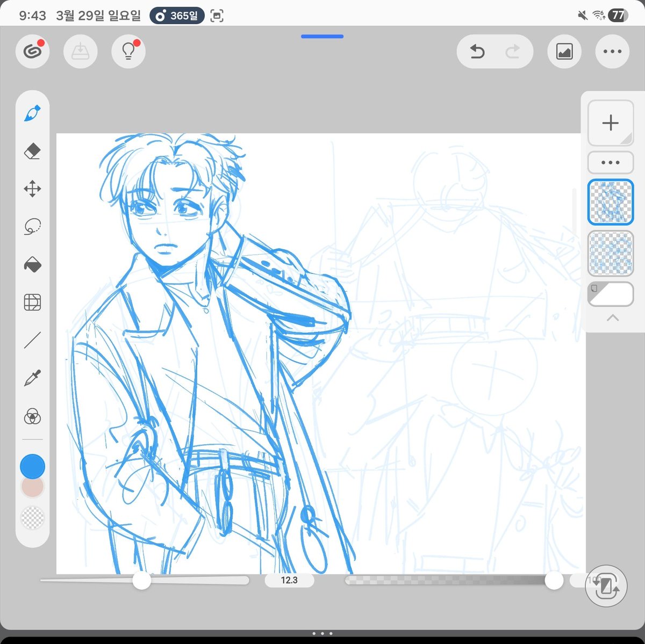
Task: Tap the screen capture status icon
Action: coord(217,16)
